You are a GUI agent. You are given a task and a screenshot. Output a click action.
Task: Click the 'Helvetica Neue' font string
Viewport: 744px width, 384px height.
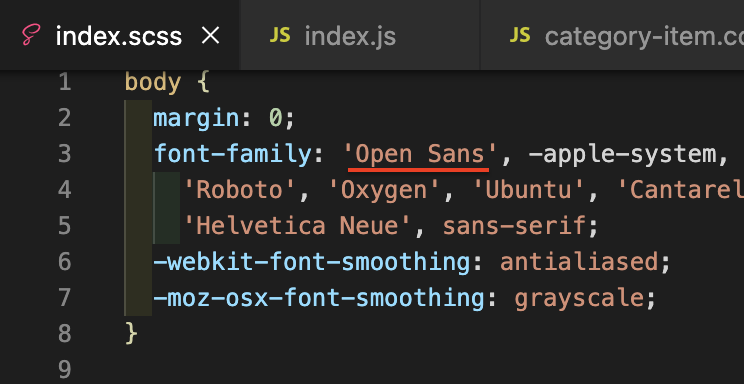pos(298,226)
